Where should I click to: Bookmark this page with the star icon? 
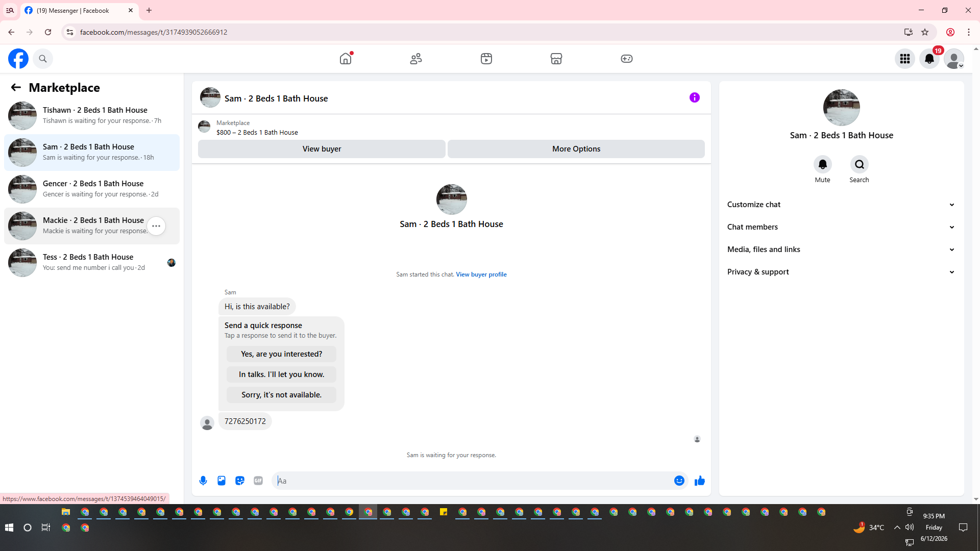(925, 32)
